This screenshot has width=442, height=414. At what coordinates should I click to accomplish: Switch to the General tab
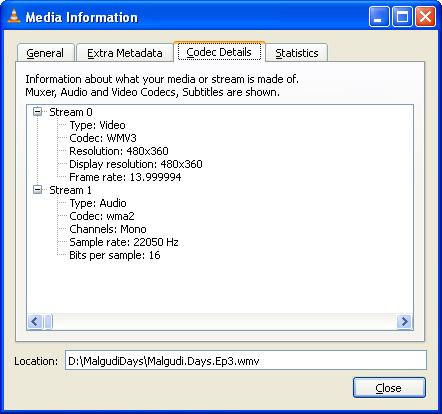coord(45,53)
